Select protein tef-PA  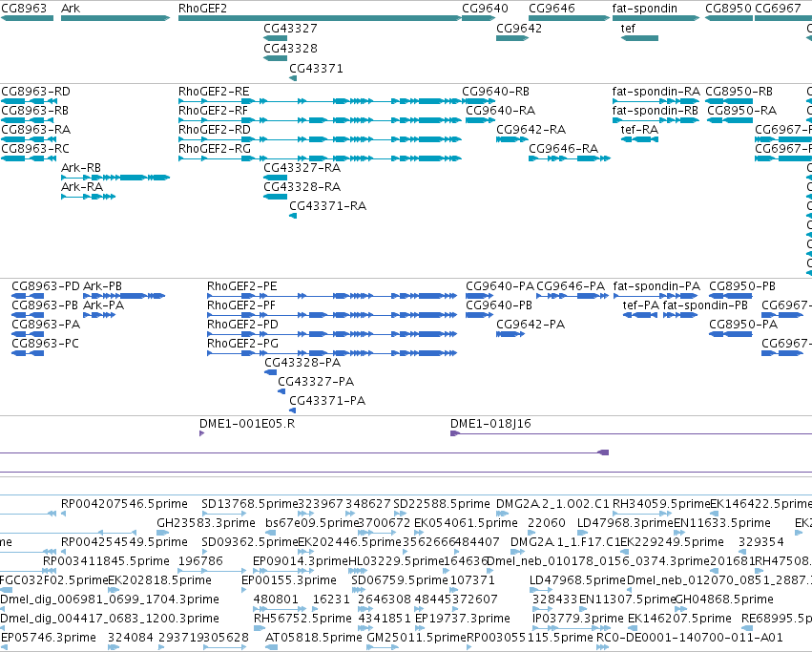tap(640, 315)
